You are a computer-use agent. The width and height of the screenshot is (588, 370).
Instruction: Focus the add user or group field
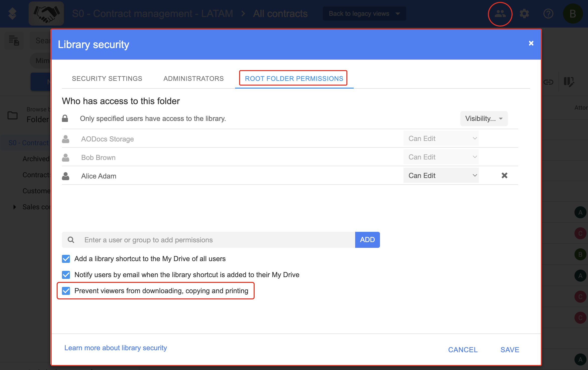click(208, 240)
